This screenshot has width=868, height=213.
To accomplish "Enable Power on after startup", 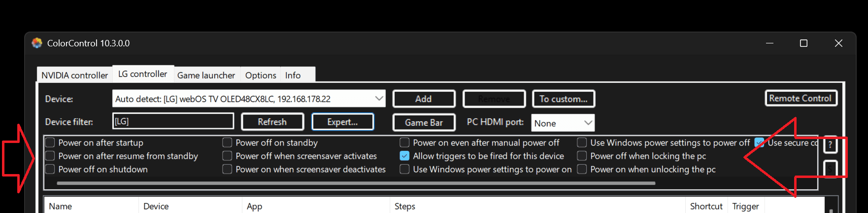I will tap(50, 143).
